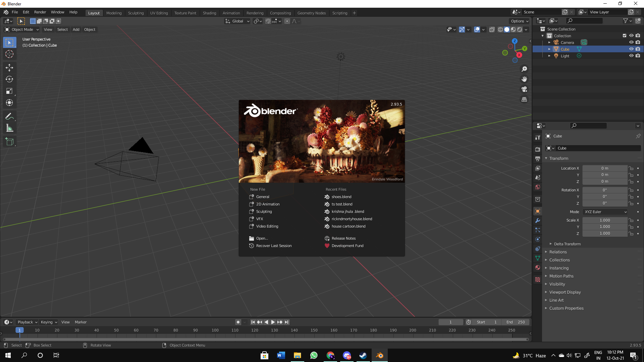Activate the Annotate pencil tool
Viewport: 644px width, 362px height.
pyautogui.click(x=9, y=116)
